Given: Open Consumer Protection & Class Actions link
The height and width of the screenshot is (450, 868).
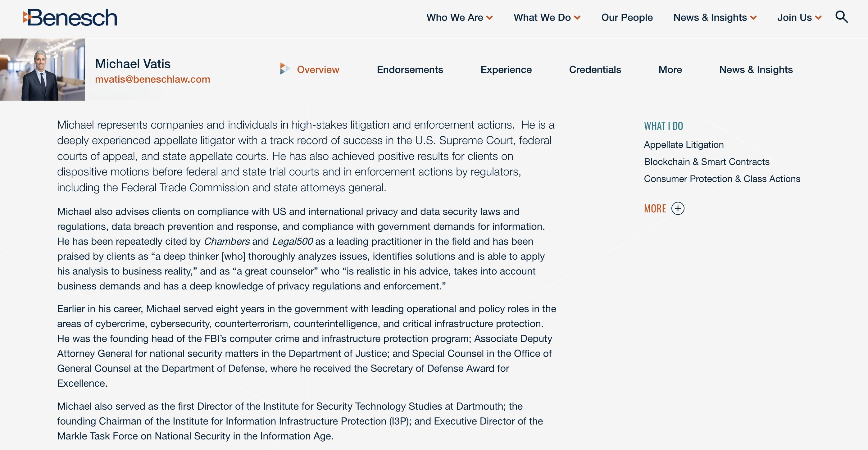Looking at the screenshot, I should 722,179.
